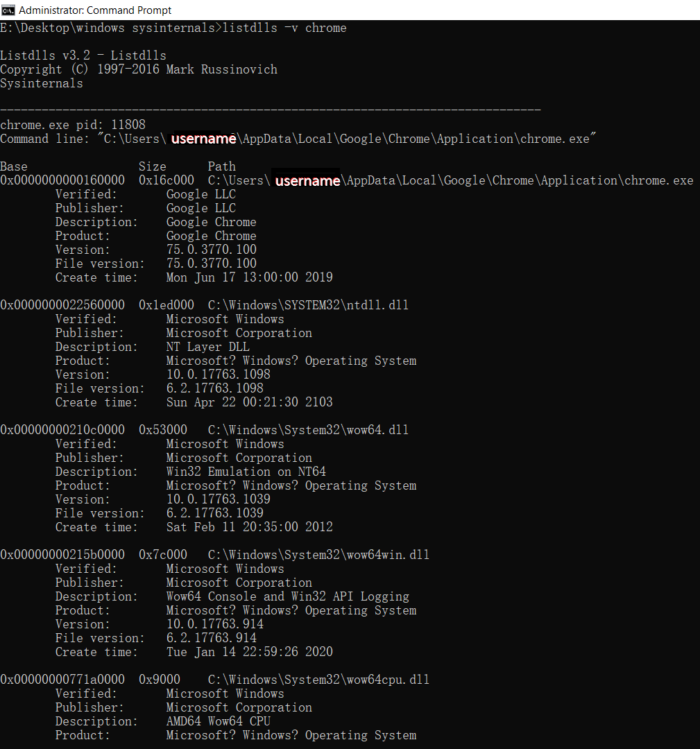Click the listdlls -v chrome command text

[x=287, y=28]
